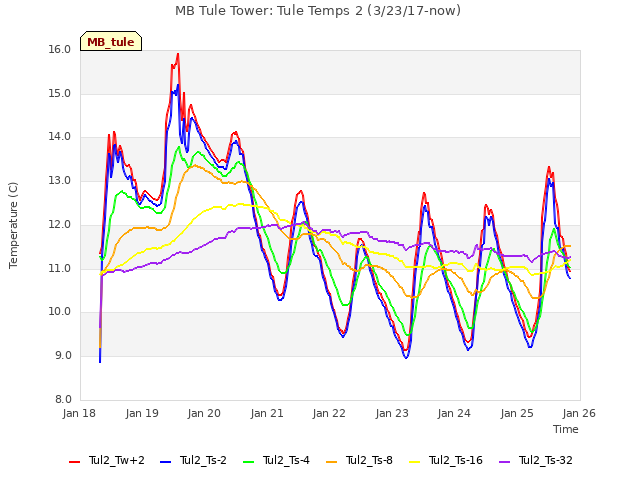The image size is (640, 480).
Task: Click the red line's highest peak near 16.0
Action: pos(178,54)
